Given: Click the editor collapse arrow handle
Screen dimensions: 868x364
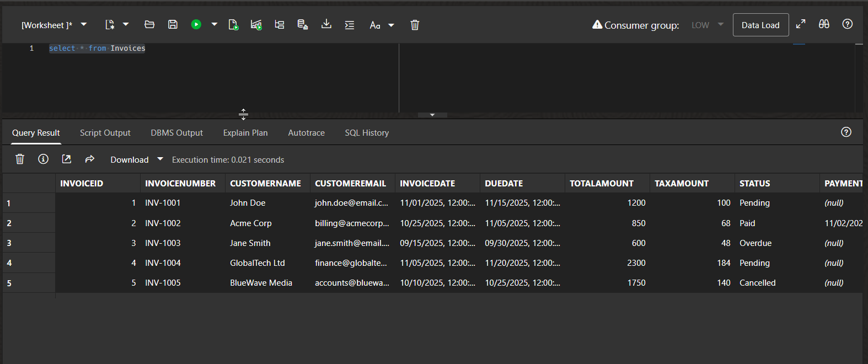Looking at the screenshot, I should 432,115.
